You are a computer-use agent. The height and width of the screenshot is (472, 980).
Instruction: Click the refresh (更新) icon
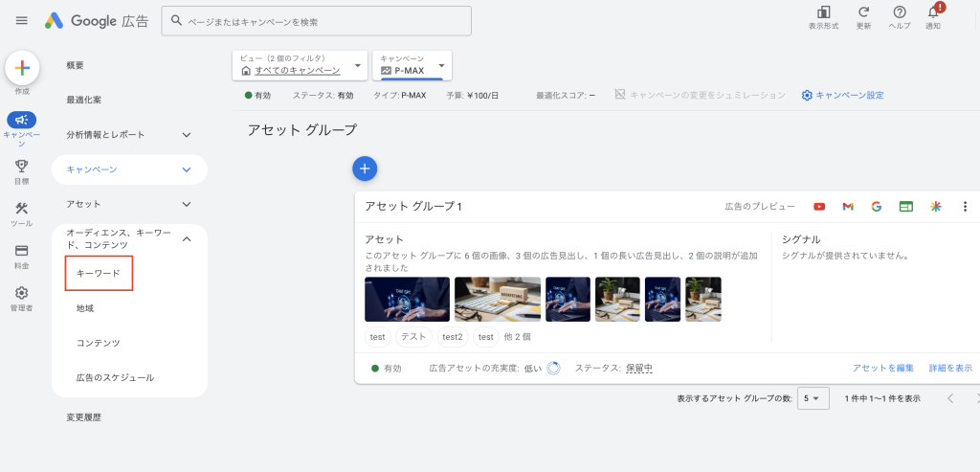coord(863,12)
